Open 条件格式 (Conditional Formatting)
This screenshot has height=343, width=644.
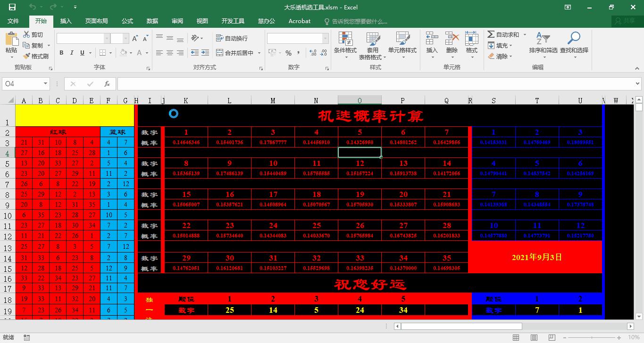coord(345,45)
